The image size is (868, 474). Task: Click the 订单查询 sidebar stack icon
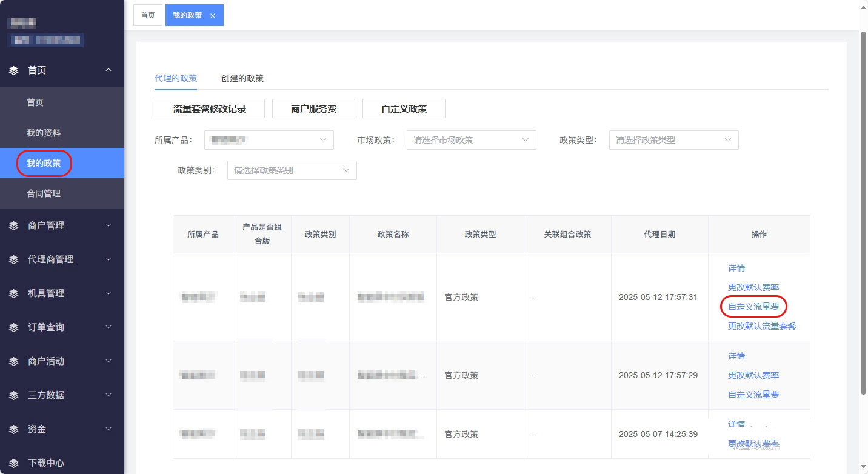point(14,327)
